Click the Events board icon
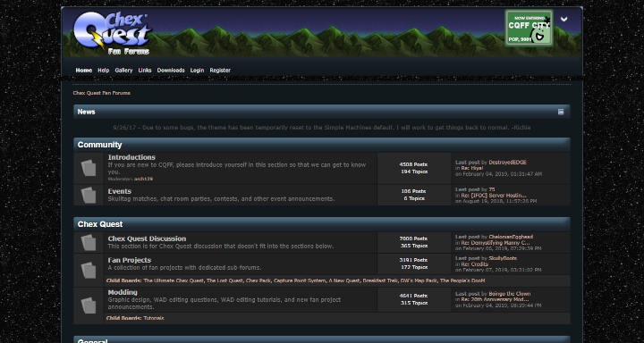The height and width of the screenshot is (343, 644). pos(89,196)
